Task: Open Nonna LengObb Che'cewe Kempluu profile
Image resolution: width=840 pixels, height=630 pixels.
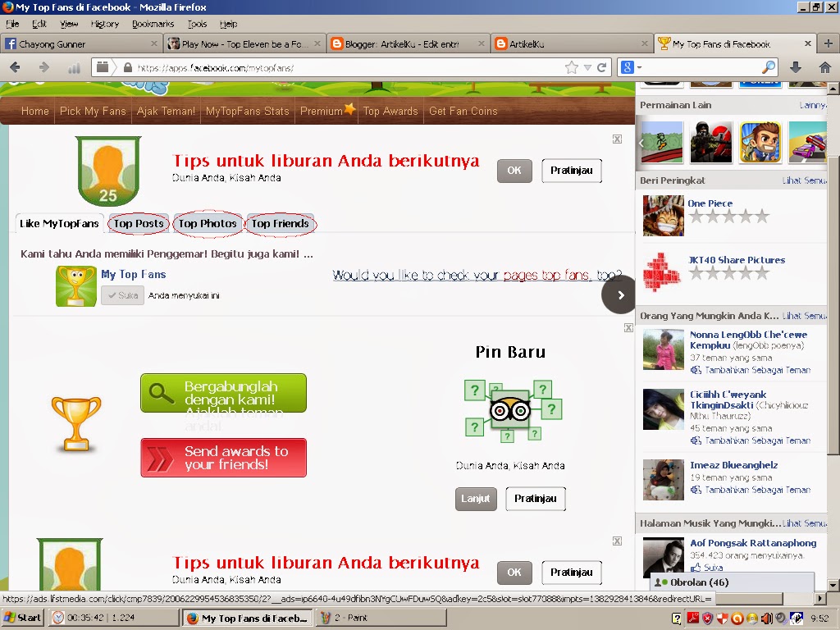Action: 748,340
